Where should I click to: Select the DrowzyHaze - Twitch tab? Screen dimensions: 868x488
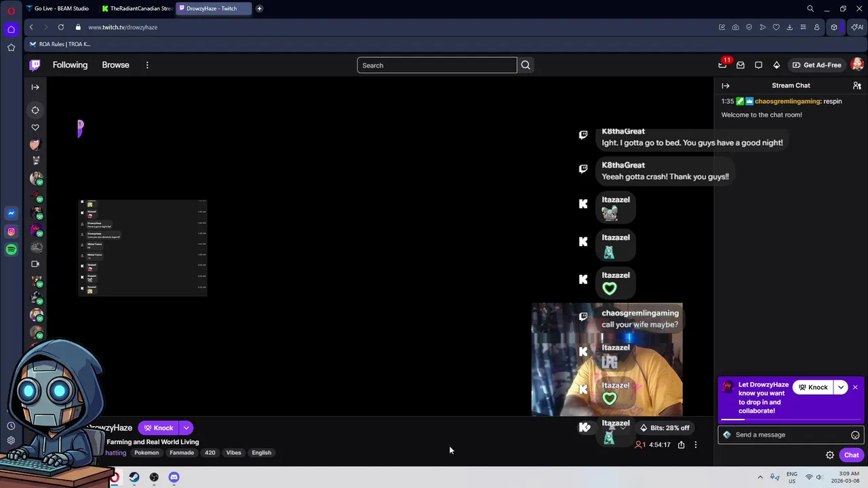pos(213,9)
